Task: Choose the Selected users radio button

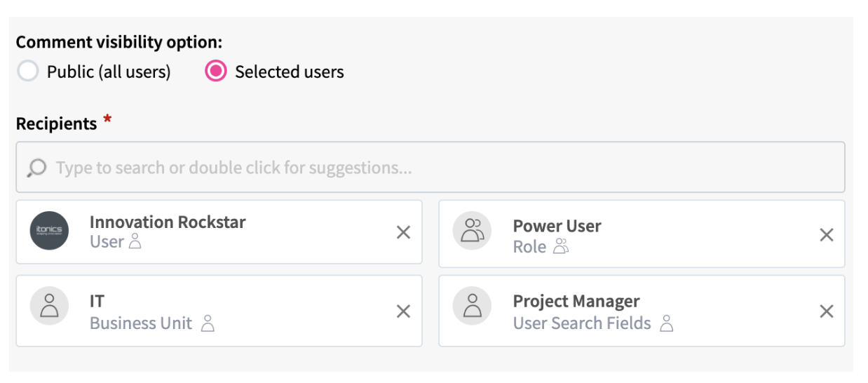Action: pyautogui.click(x=216, y=72)
